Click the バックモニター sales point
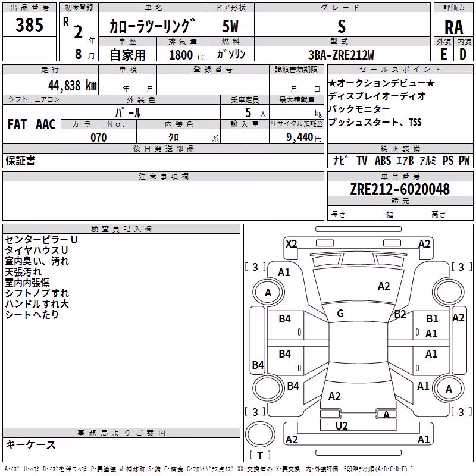Image resolution: width=476 pixels, height=476 pixels. tap(359, 109)
